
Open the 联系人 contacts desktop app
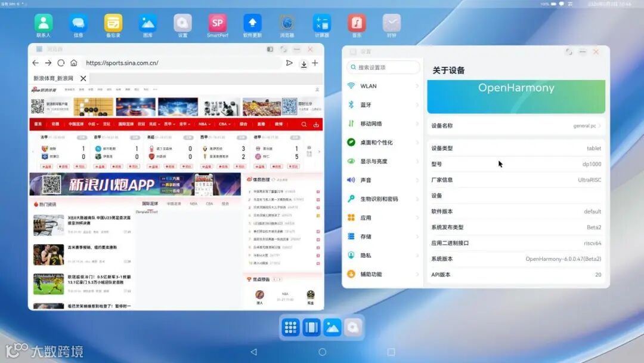point(44,23)
